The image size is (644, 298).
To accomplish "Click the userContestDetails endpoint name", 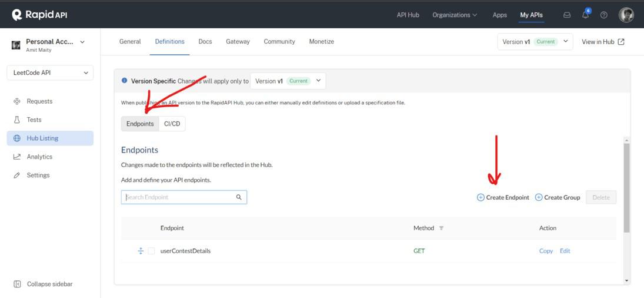I will point(185,251).
